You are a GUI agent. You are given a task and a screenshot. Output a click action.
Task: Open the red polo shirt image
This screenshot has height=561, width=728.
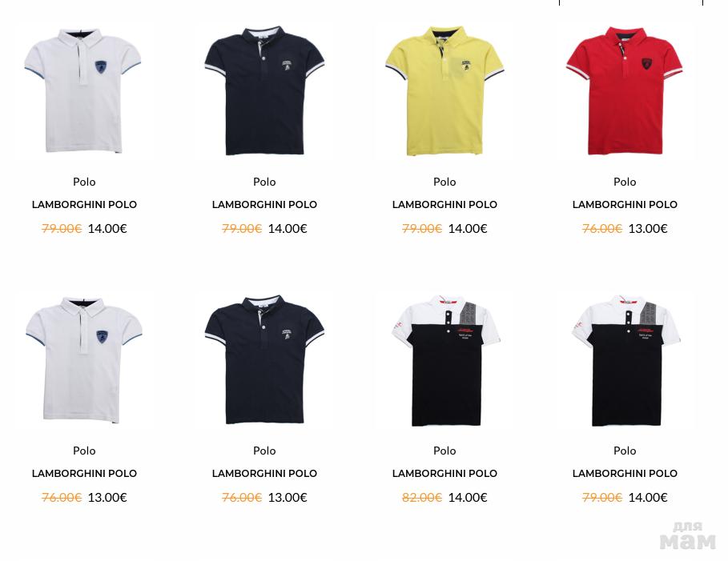[625, 90]
